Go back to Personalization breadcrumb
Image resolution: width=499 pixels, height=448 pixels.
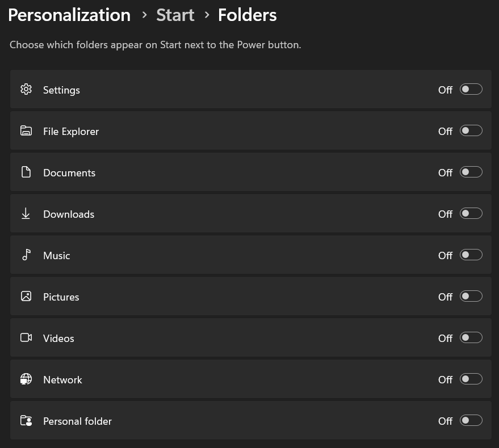click(69, 15)
